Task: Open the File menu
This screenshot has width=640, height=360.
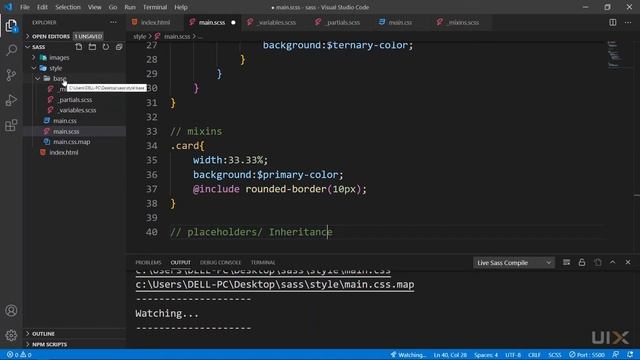Action: tap(25, 7)
